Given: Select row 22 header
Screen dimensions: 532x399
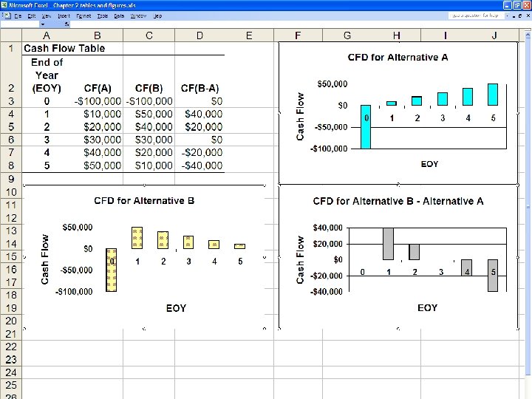Looking at the screenshot, I should [11, 347].
